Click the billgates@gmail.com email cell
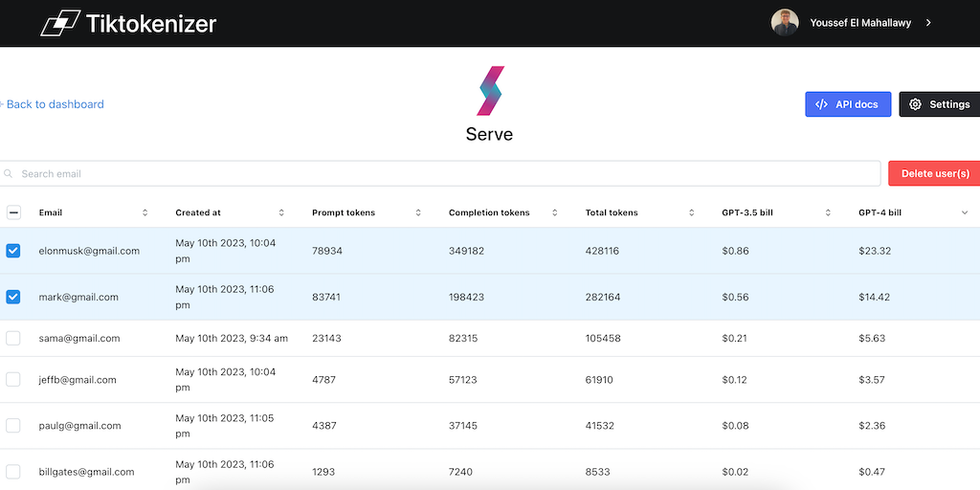The width and height of the screenshot is (980, 490). (86, 472)
